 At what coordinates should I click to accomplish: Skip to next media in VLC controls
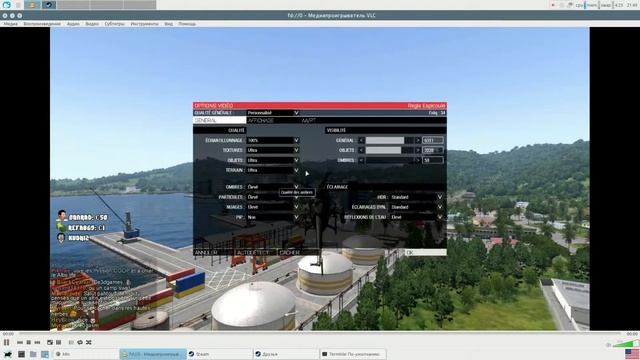point(38,342)
